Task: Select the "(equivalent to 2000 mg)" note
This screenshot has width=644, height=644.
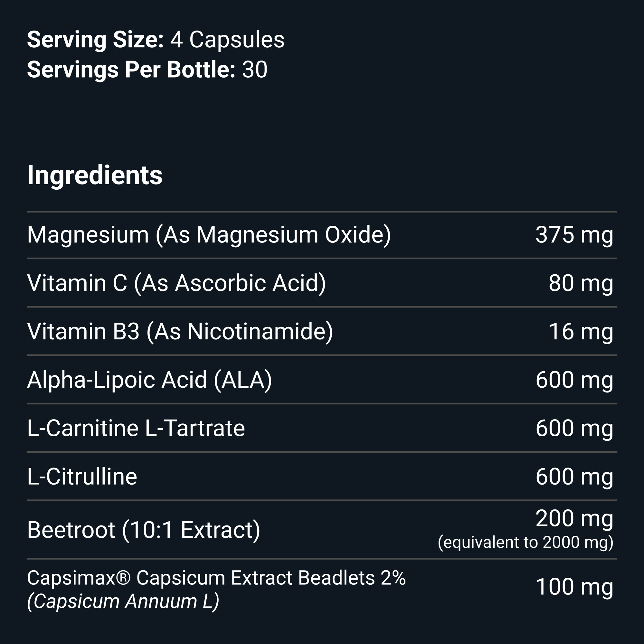Action: pyautogui.click(x=525, y=542)
